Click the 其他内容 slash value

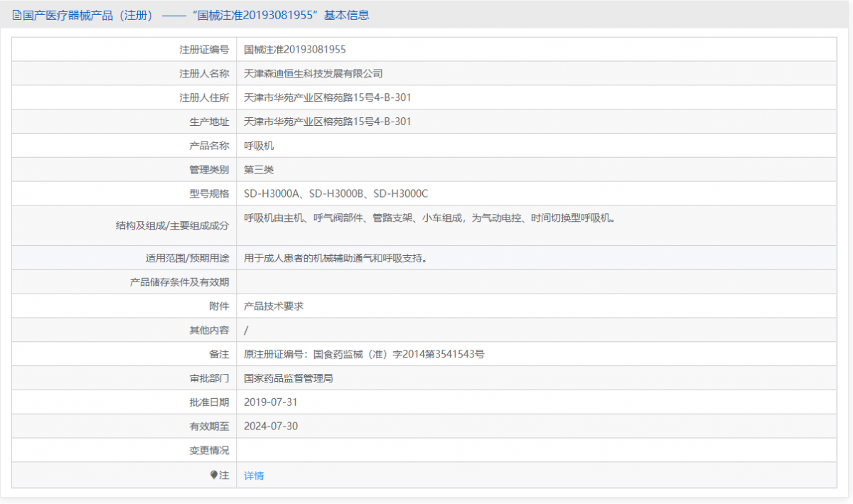(247, 329)
